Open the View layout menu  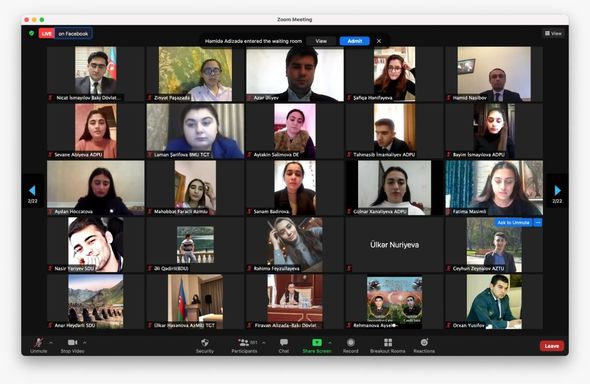coord(553,33)
